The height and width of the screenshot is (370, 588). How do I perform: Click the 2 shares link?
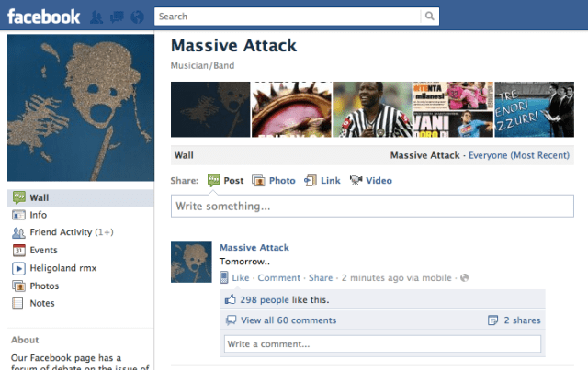[521, 320]
